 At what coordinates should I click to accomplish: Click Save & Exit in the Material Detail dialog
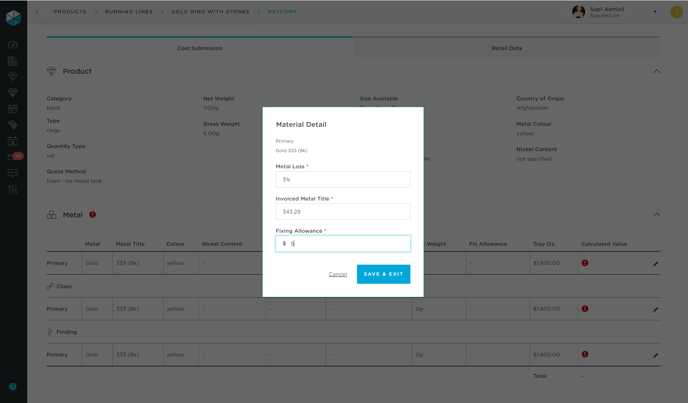tap(383, 274)
